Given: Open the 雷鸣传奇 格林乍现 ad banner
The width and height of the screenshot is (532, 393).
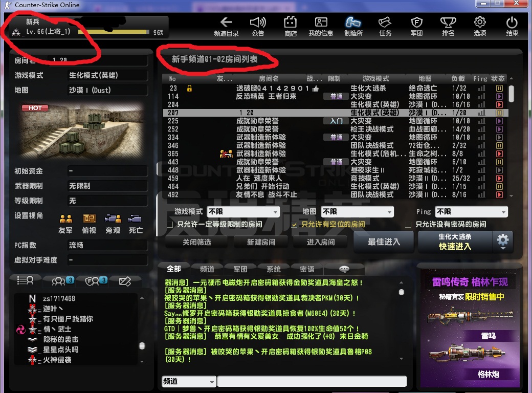Looking at the screenshot, I should (x=470, y=328).
